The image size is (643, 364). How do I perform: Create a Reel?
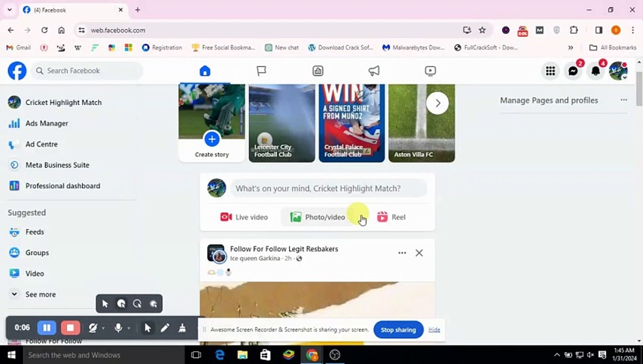391,217
